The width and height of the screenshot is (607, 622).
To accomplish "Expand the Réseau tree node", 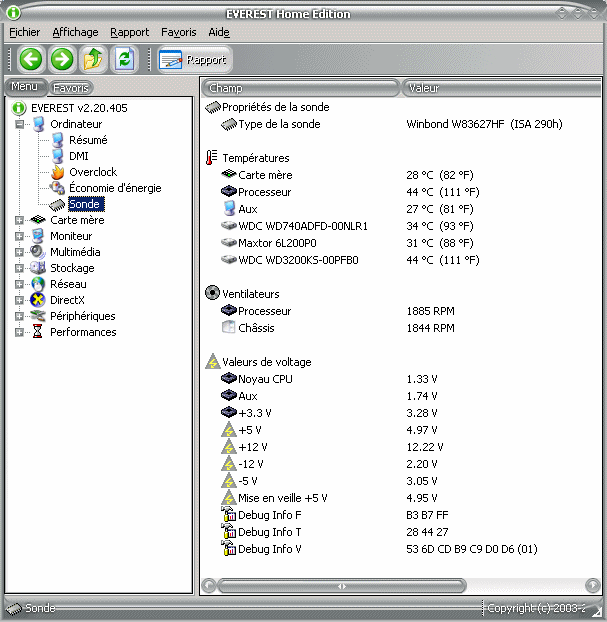I will 19,284.
